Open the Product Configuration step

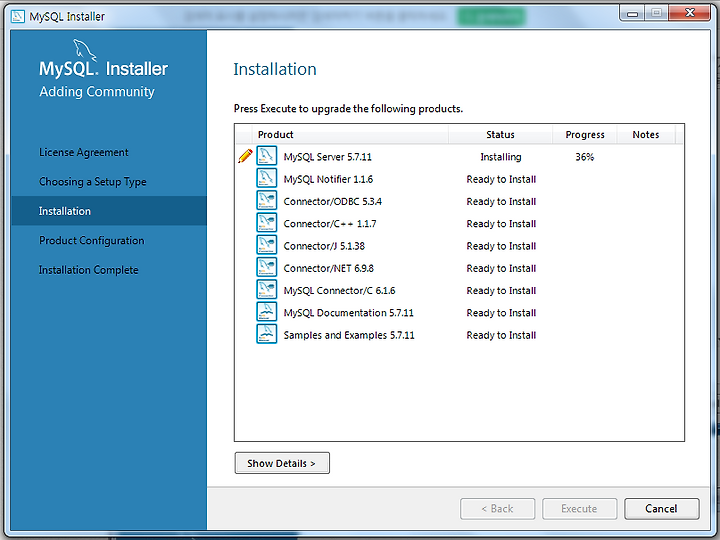(x=92, y=241)
